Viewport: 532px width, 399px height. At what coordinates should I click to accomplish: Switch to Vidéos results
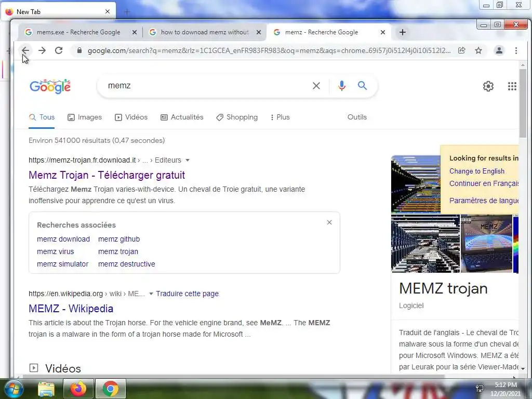(x=131, y=117)
